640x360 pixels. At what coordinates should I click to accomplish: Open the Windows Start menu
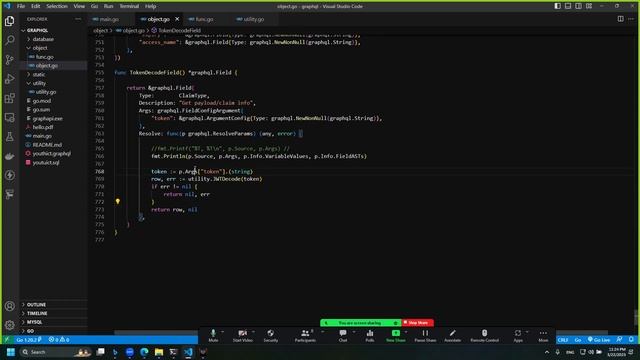(x=11, y=352)
